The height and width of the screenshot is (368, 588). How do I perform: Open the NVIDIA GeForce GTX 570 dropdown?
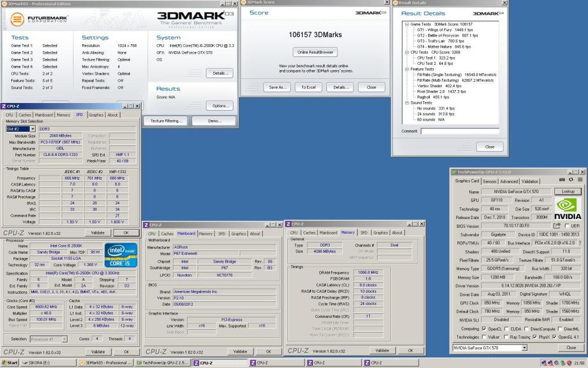click(524, 347)
